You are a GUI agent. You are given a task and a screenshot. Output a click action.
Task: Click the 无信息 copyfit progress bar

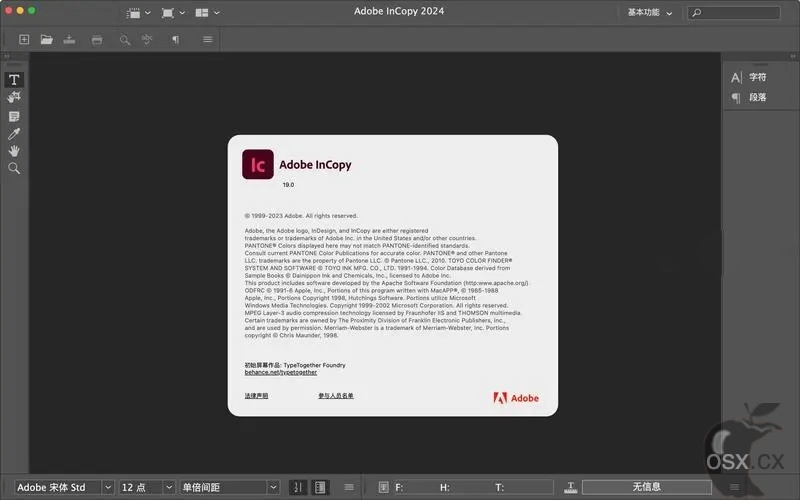pos(646,487)
